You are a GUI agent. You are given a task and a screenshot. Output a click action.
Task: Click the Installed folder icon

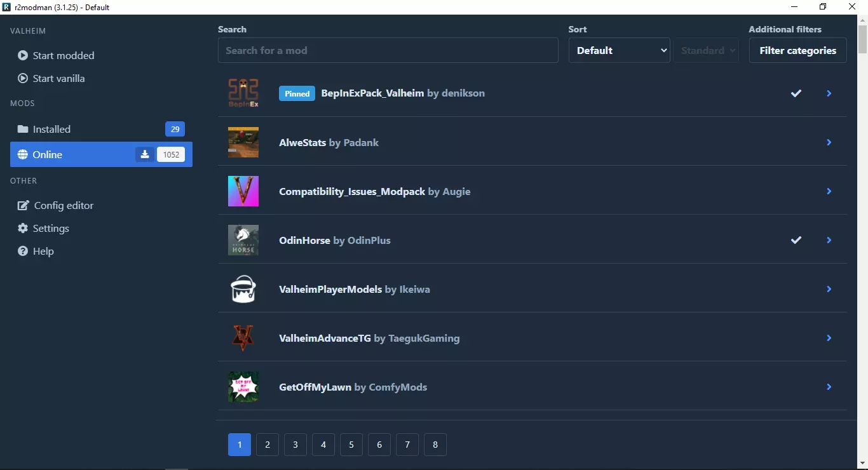pos(23,129)
